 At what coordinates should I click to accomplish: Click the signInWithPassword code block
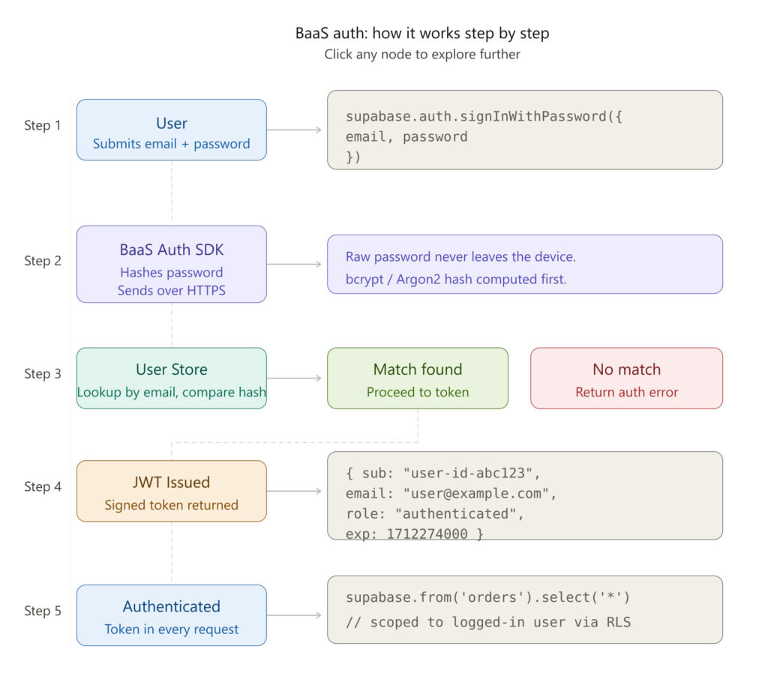(x=525, y=130)
